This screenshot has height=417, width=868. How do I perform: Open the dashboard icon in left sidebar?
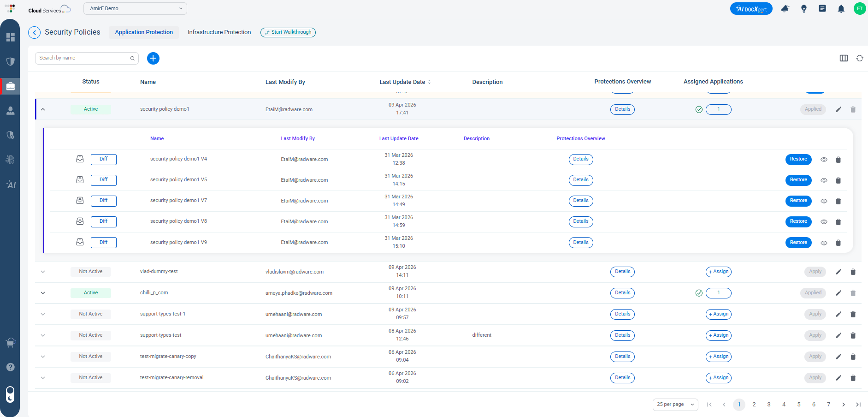pyautogui.click(x=10, y=37)
